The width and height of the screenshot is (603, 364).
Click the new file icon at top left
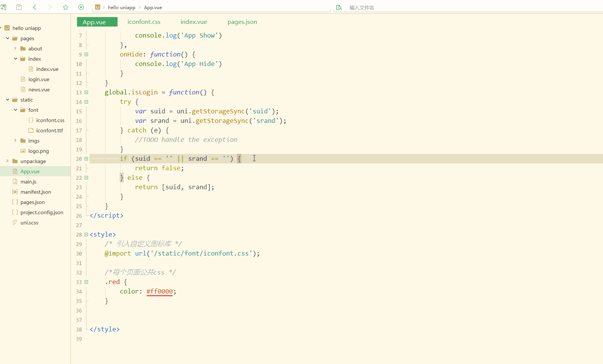tap(3, 7)
